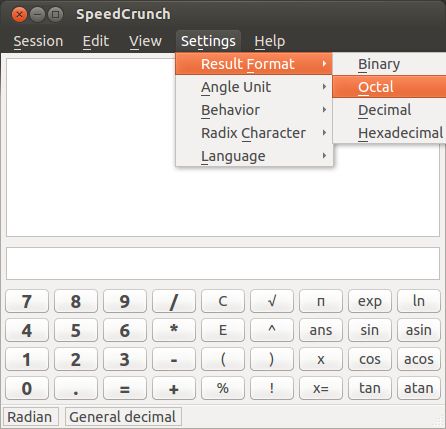
Task: Open the Edit menu
Action: click(x=96, y=41)
